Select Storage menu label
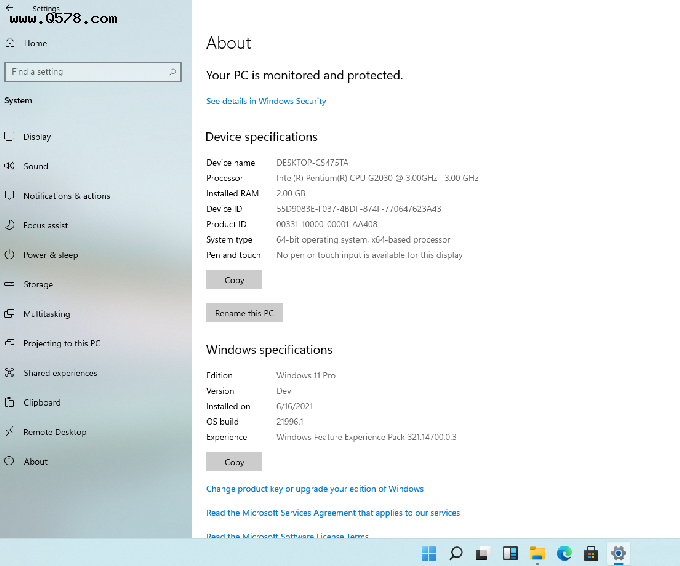The image size is (680, 566). click(x=38, y=285)
